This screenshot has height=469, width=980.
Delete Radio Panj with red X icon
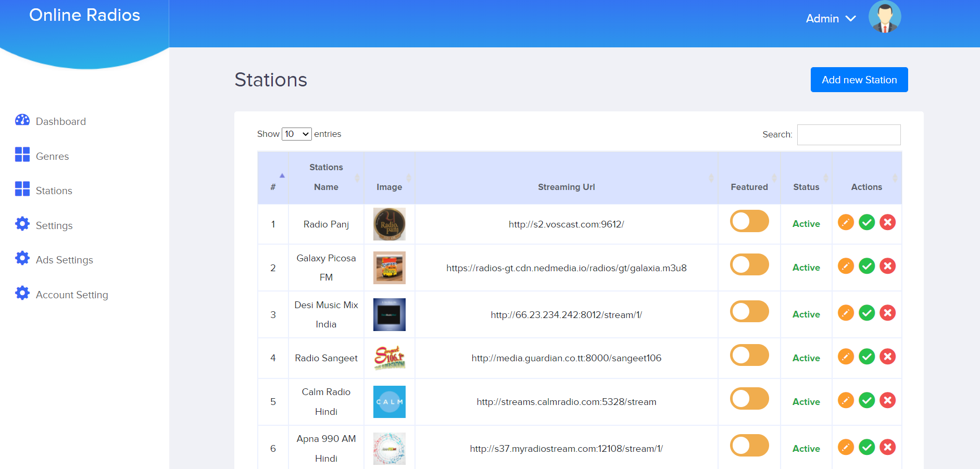point(887,222)
